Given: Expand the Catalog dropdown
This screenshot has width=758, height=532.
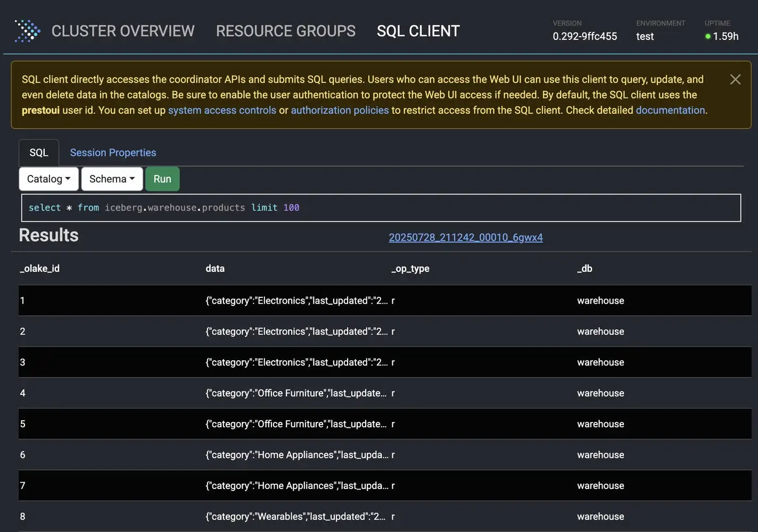Looking at the screenshot, I should pyautogui.click(x=48, y=179).
